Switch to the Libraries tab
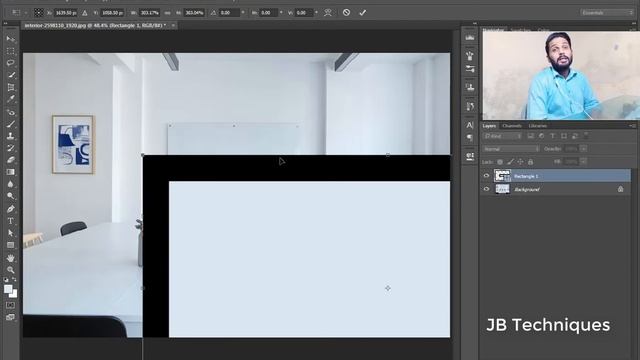The image size is (640, 360). [x=538, y=126]
